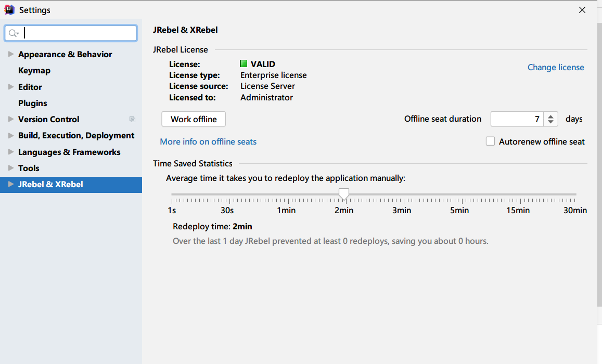
Task: Click the green VALID license status icon
Action: (x=244, y=64)
